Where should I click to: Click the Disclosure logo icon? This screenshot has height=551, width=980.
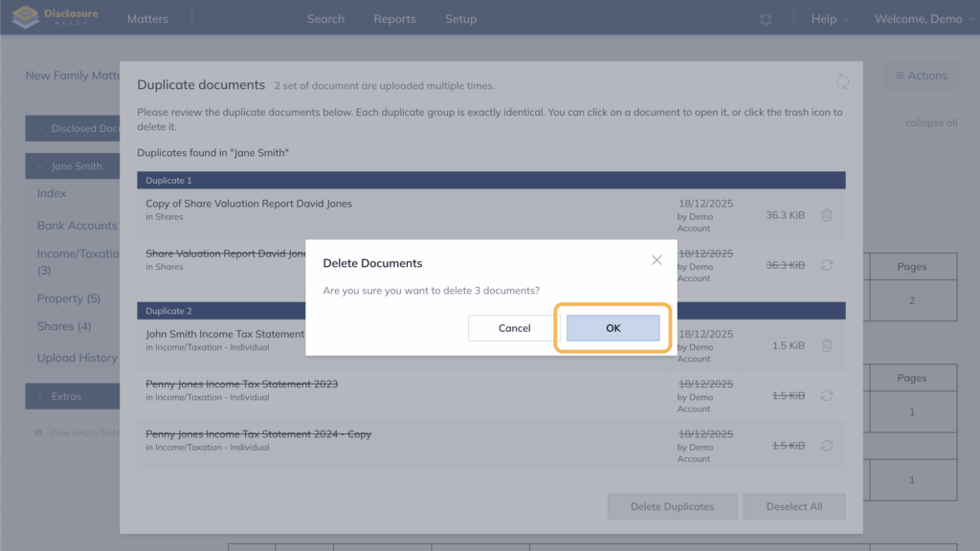click(x=26, y=18)
